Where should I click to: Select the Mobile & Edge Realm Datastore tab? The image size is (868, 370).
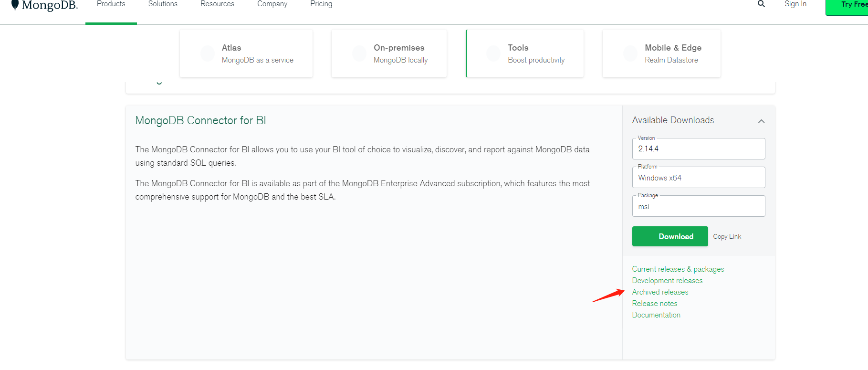661,53
